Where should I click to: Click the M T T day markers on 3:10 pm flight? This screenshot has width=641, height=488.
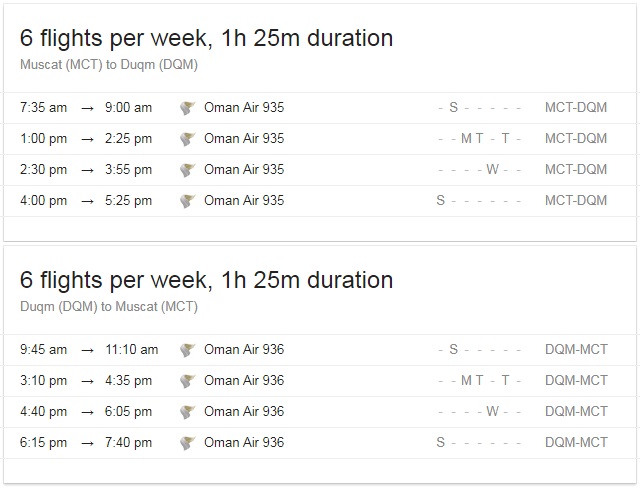pyautogui.click(x=485, y=381)
